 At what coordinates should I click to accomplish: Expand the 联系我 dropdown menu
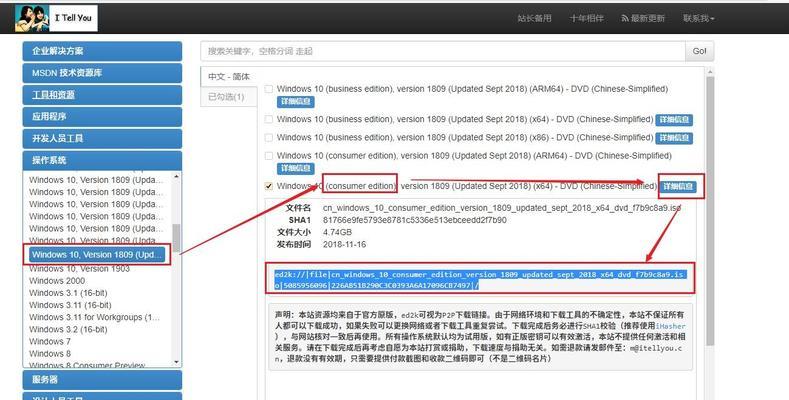[x=698, y=18]
